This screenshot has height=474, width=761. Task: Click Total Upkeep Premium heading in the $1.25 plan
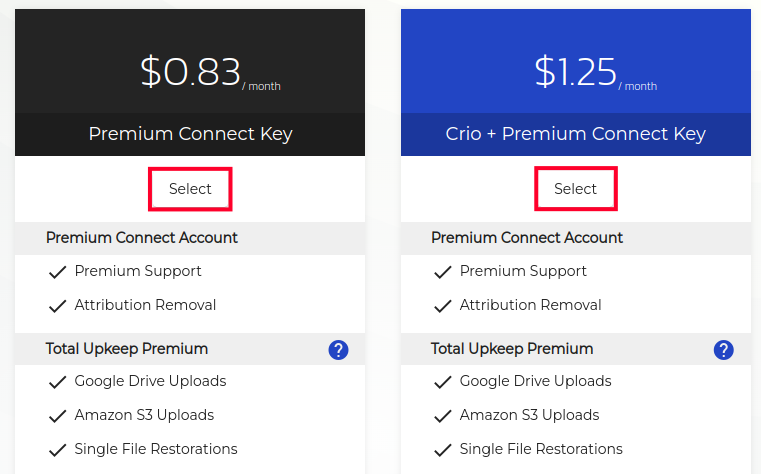tap(512, 349)
